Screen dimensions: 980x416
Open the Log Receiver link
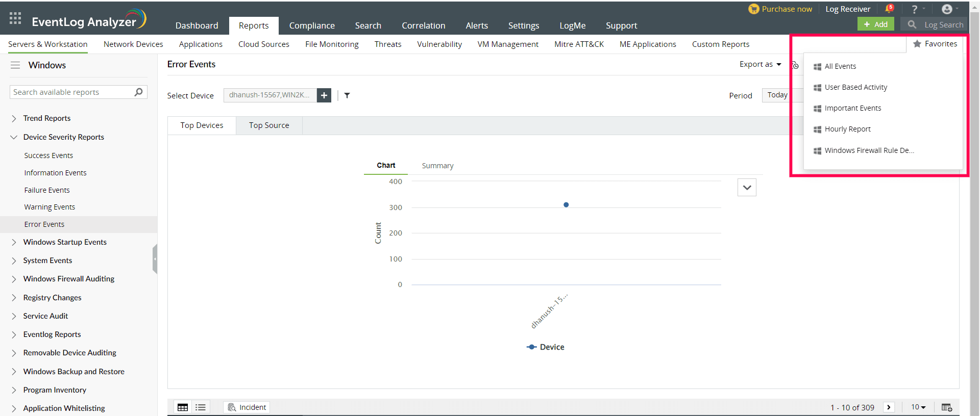[848, 9]
